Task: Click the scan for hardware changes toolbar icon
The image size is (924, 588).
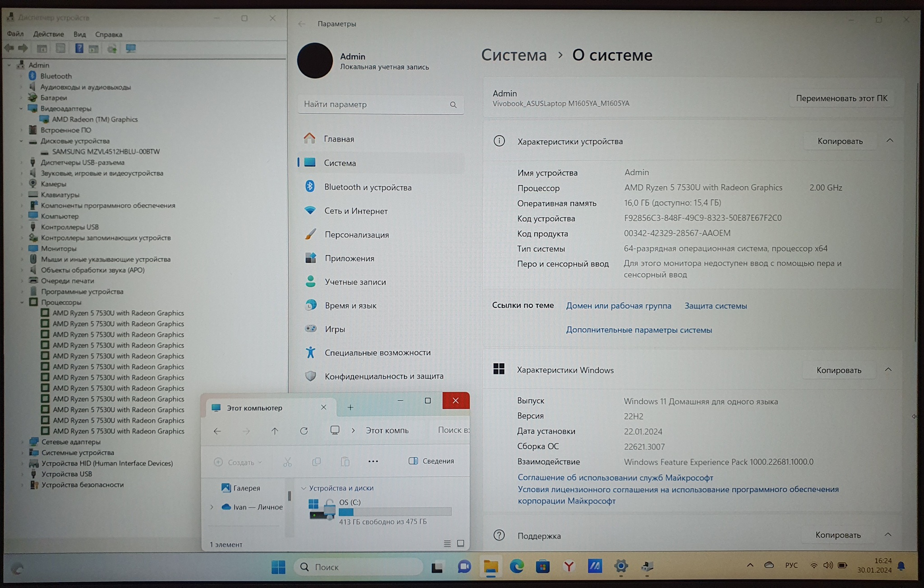Action: tap(131, 48)
